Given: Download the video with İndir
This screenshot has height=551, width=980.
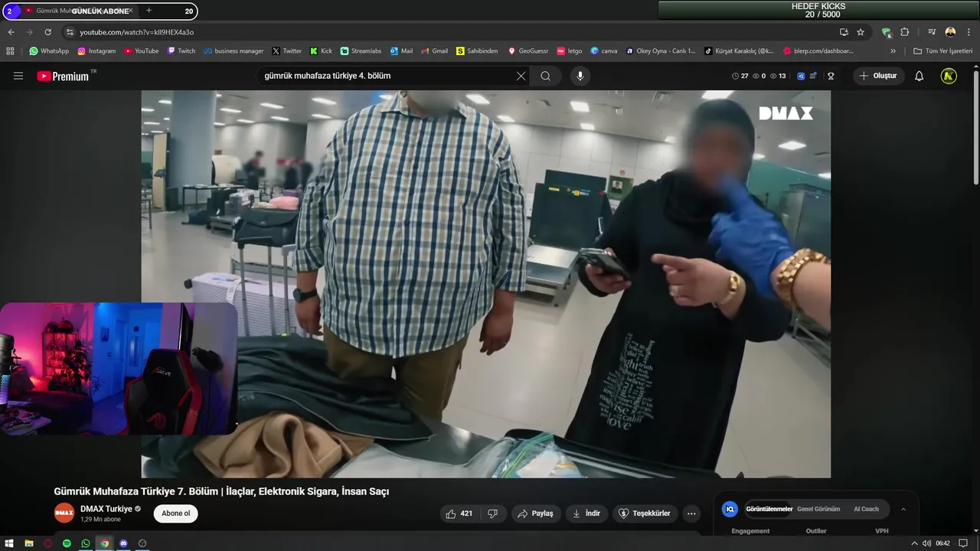Looking at the screenshot, I should pyautogui.click(x=586, y=514).
